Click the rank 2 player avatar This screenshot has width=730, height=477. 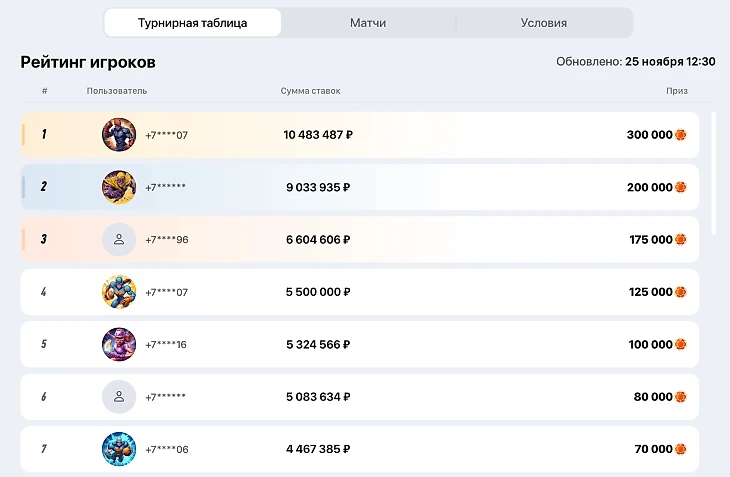[x=119, y=187]
